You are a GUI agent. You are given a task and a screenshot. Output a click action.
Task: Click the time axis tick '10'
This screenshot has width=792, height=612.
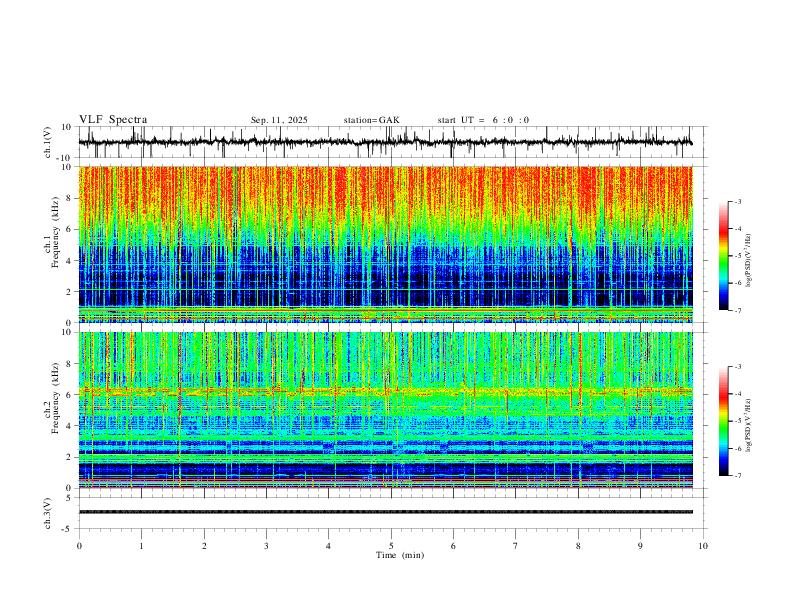(x=703, y=546)
